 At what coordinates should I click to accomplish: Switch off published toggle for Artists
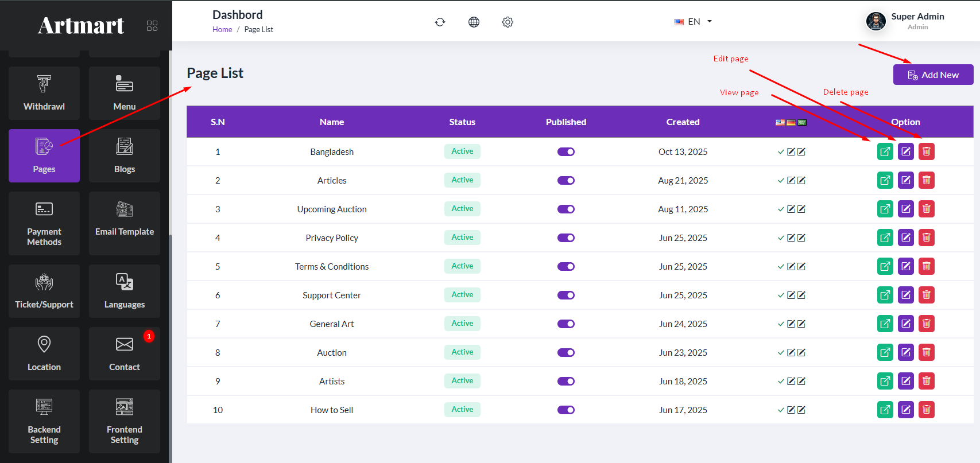pos(565,381)
